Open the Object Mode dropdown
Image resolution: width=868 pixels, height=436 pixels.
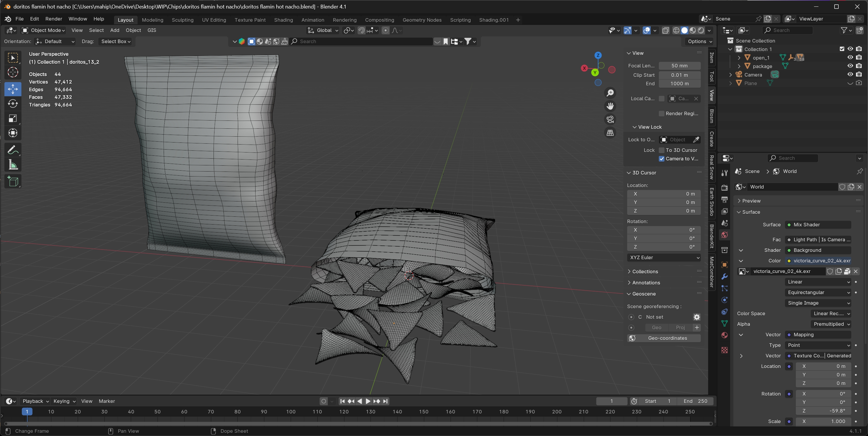[x=44, y=30]
